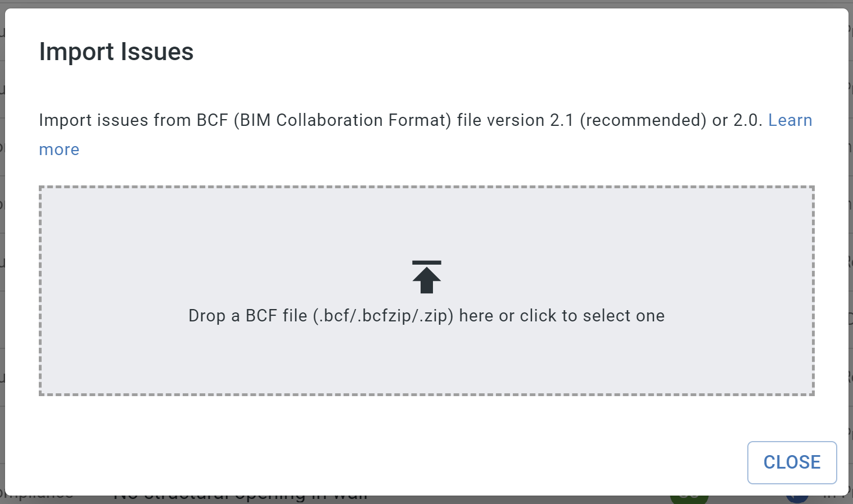Click the "Import Issues" dialog heading
Image resolution: width=853 pixels, height=504 pixels.
(116, 52)
